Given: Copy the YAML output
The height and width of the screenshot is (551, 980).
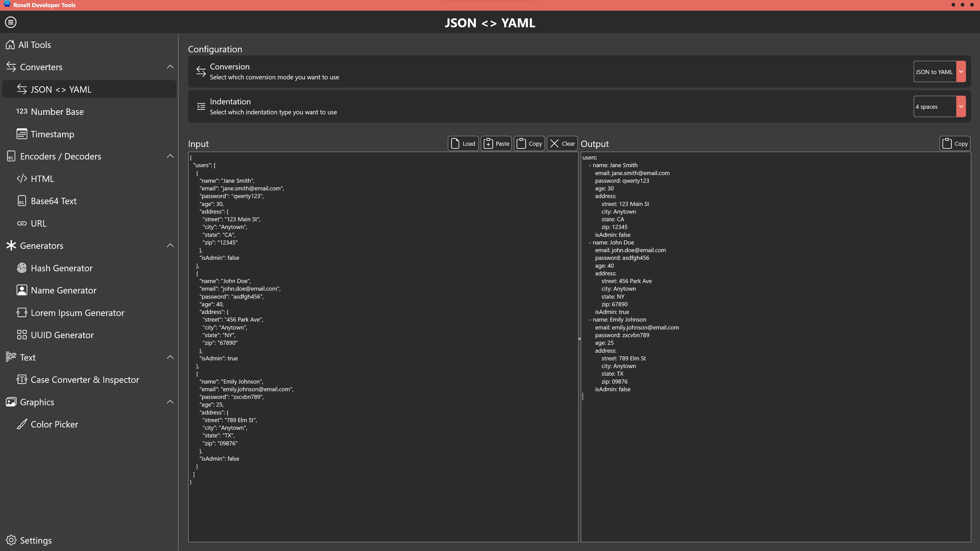Looking at the screenshot, I should (955, 143).
